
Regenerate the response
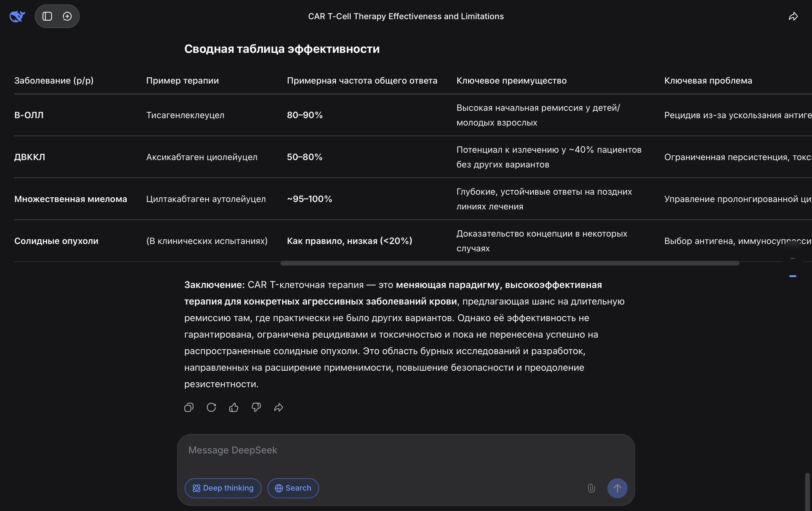tap(211, 407)
